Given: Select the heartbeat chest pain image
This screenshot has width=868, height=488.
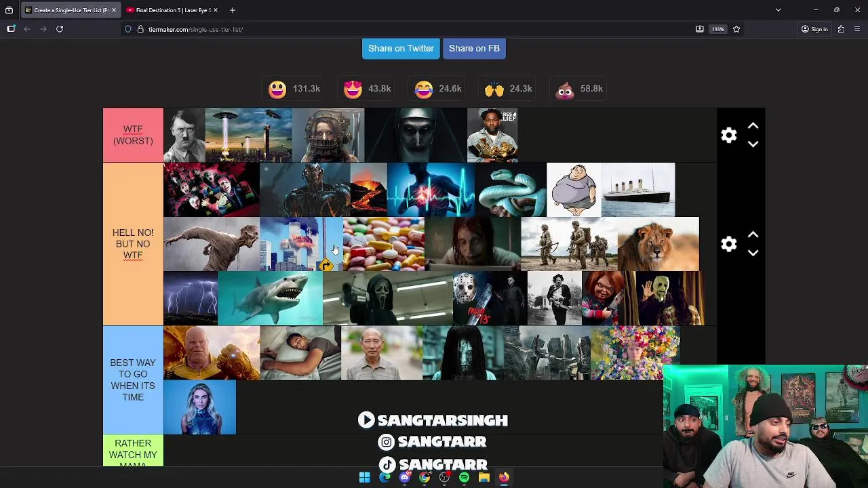Looking at the screenshot, I should 431,190.
